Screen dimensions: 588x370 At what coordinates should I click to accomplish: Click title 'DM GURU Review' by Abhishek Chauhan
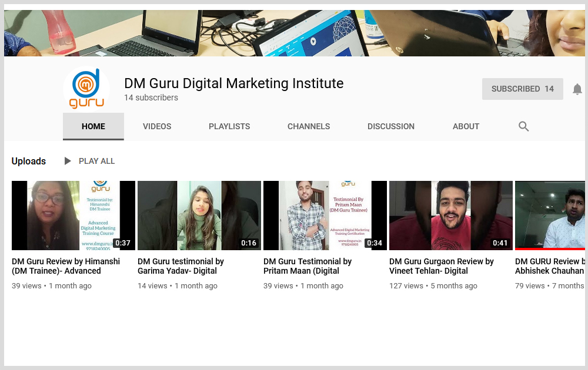click(550, 266)
